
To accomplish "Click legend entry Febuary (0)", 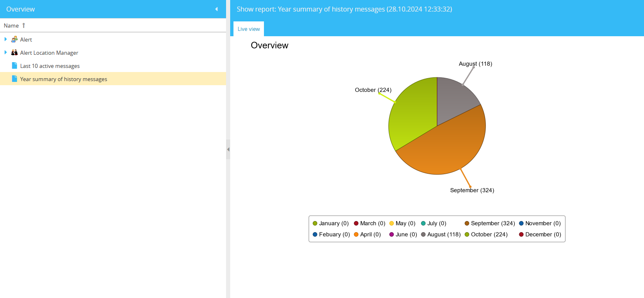I will [334, 235].
